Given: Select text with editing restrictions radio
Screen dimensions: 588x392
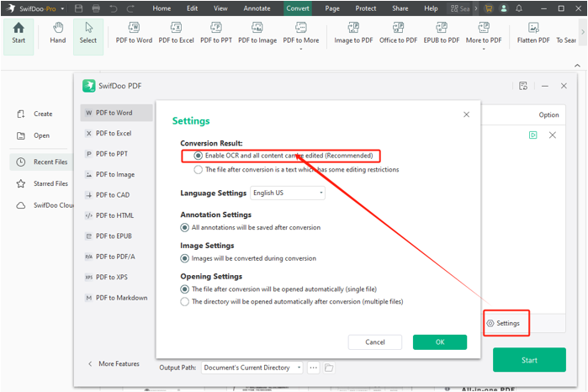Looking at the screenshot, I should (x=198, y=170).
